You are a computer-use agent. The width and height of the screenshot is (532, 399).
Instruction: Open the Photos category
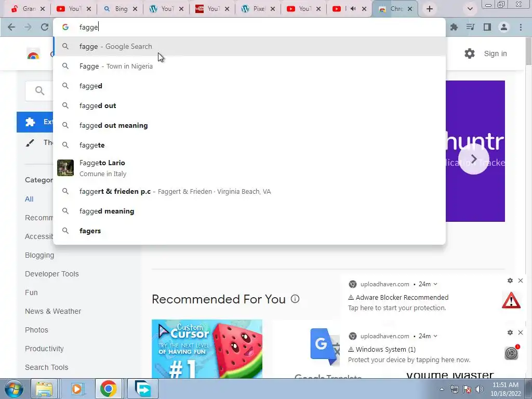tap(37, 330)
